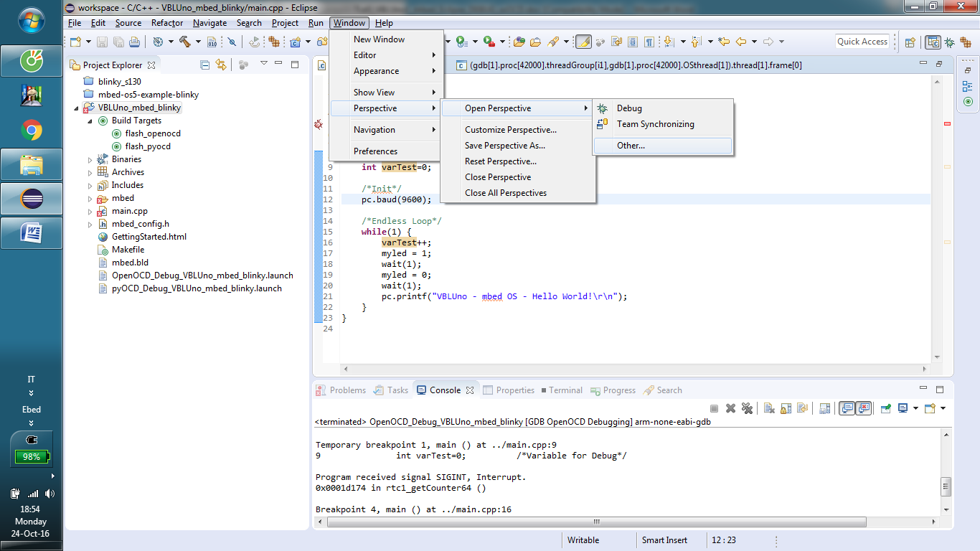The width and height of the screenshot is (980, 551).
Task: Click Reset Perspective... menu item
Action: pos(518,161)
